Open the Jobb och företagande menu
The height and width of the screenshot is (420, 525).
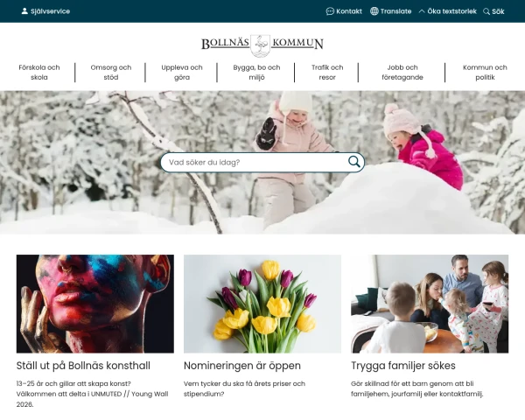tap(402, 73)
